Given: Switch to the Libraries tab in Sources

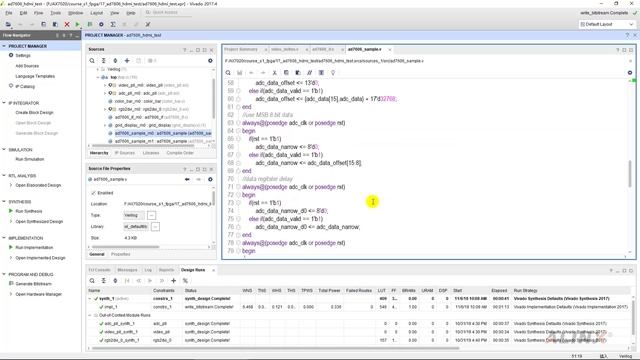Looking at the screenshot, I should pyautogui.click(x=151, y=153).
